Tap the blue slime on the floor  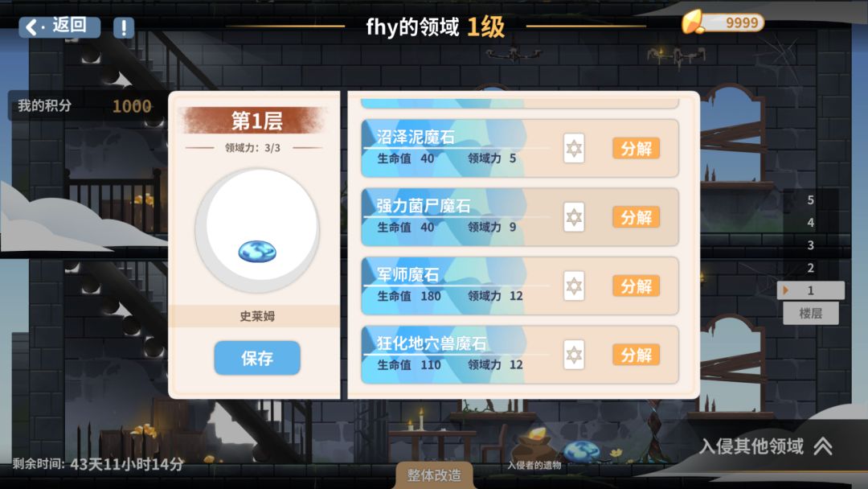click(x=581, y=450)
